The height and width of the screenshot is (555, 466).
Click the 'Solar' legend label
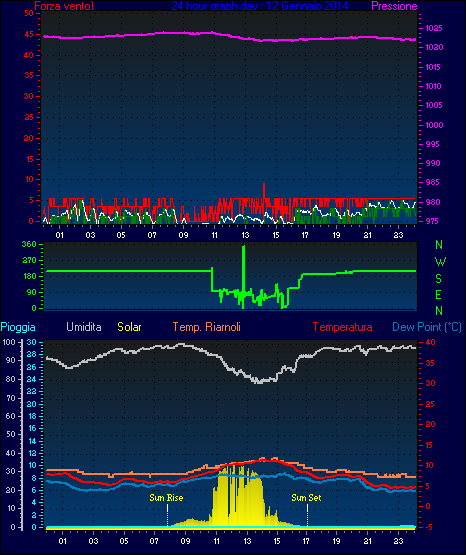(129, 327)
